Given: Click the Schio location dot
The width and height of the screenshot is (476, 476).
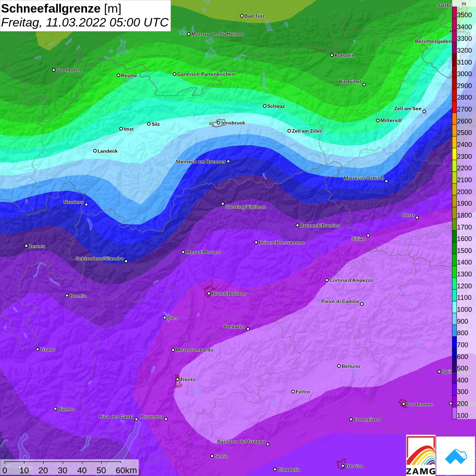Looking at the screenshot, I should [x=212, y=456].
